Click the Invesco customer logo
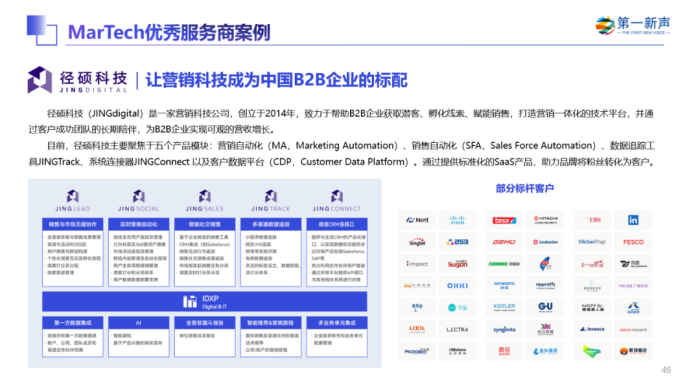 [x=592, y=329]
